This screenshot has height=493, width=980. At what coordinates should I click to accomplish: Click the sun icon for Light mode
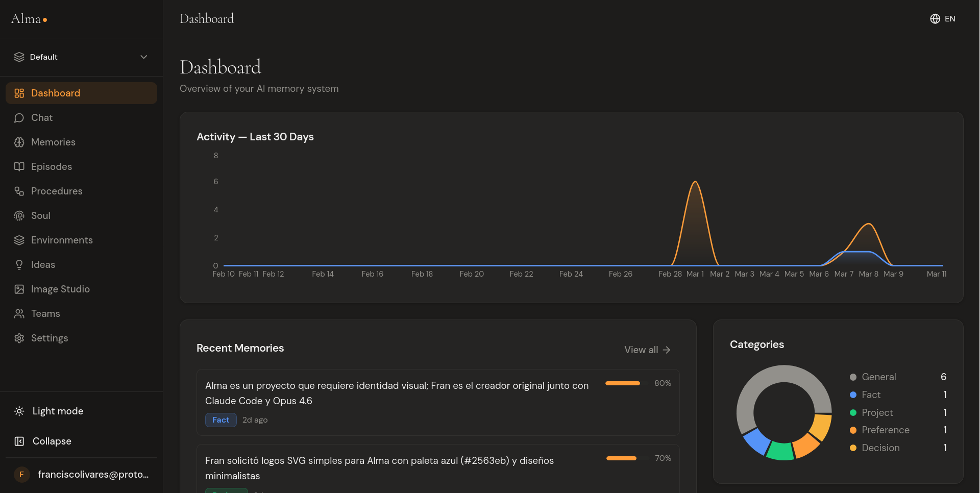pyautogui.click(x=19, y=411)
